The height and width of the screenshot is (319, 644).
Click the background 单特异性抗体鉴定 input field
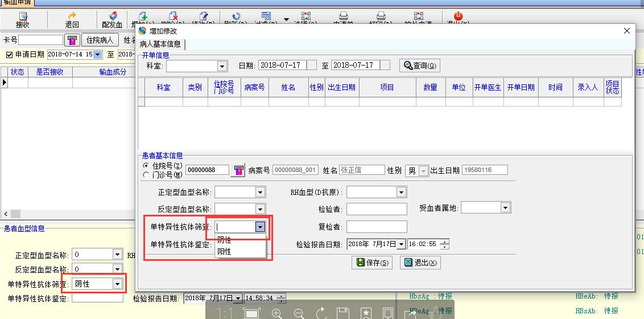97,298
